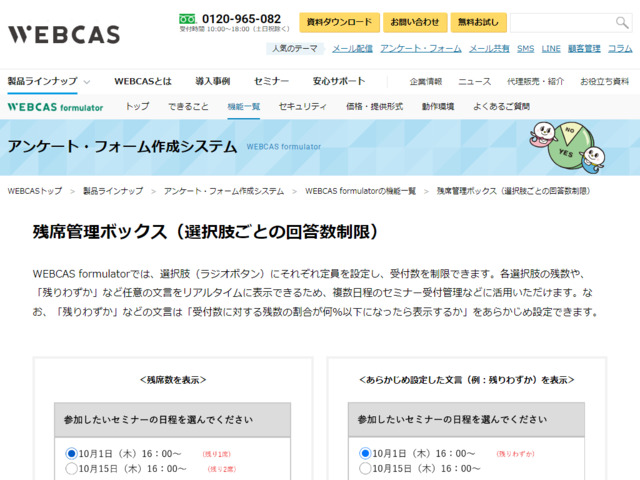Viewport: 640px width, 480px height.
Task: Click the free-dial phone icon
Action: 187,19
